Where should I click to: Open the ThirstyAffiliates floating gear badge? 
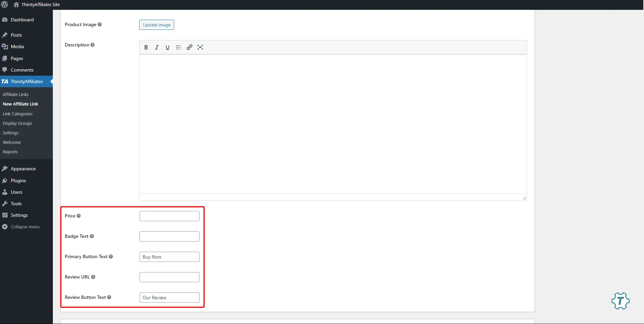point(620,301)
